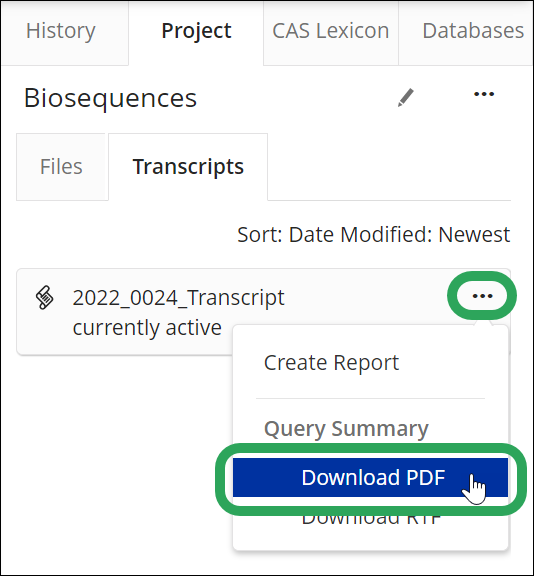Click the Query Summary menu heading
Image resolution: width=534 pixels, height=576 pixels.
(346, 428)
